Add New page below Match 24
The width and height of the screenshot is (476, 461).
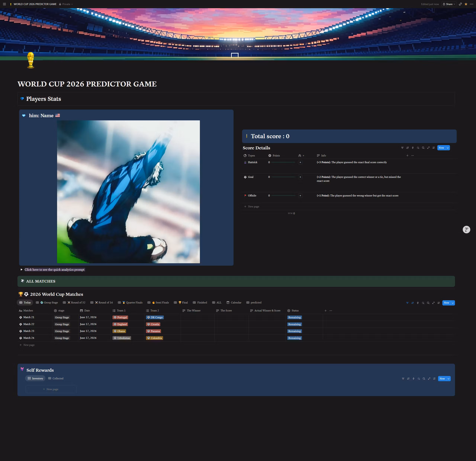coord(27,345)
